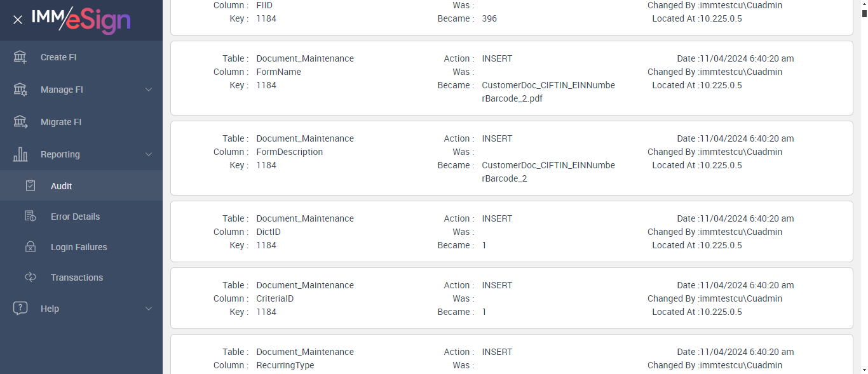Open the Transactions report page

(x=77, y=277)
